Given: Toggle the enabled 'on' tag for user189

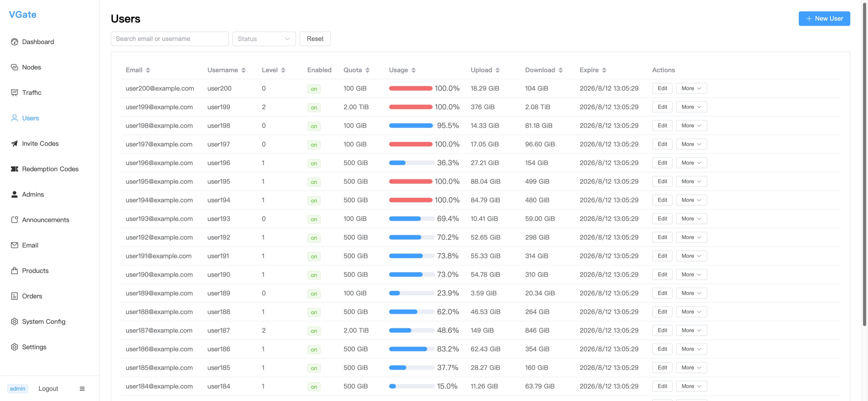Looking at the screenshot, I should click(x=314, y=294).
